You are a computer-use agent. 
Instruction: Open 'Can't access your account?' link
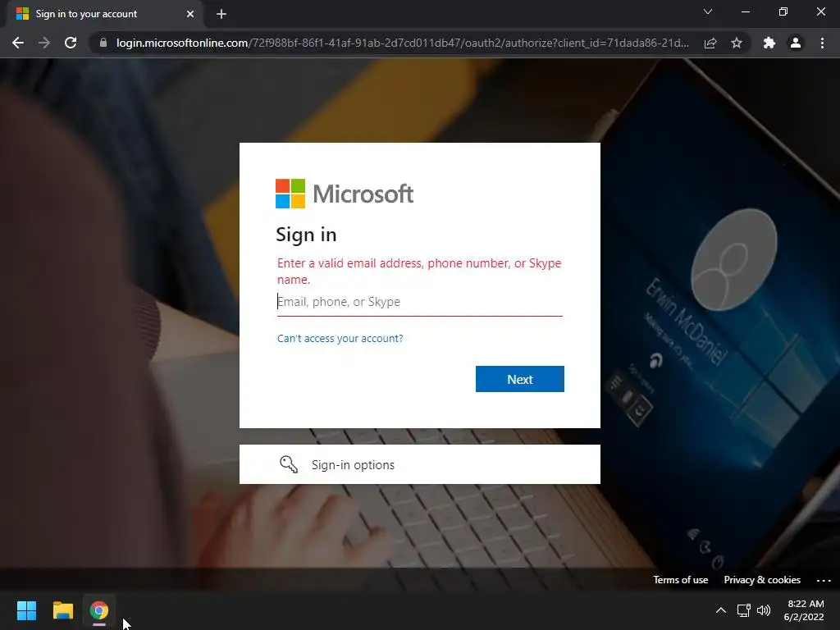340,339
